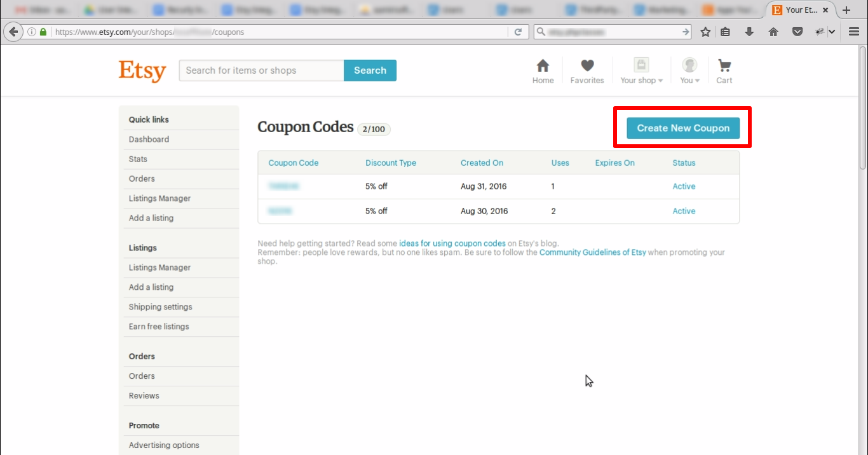Open Add a listing under Listings section
The image size is (868, 455).
click(x=151, y=287)
